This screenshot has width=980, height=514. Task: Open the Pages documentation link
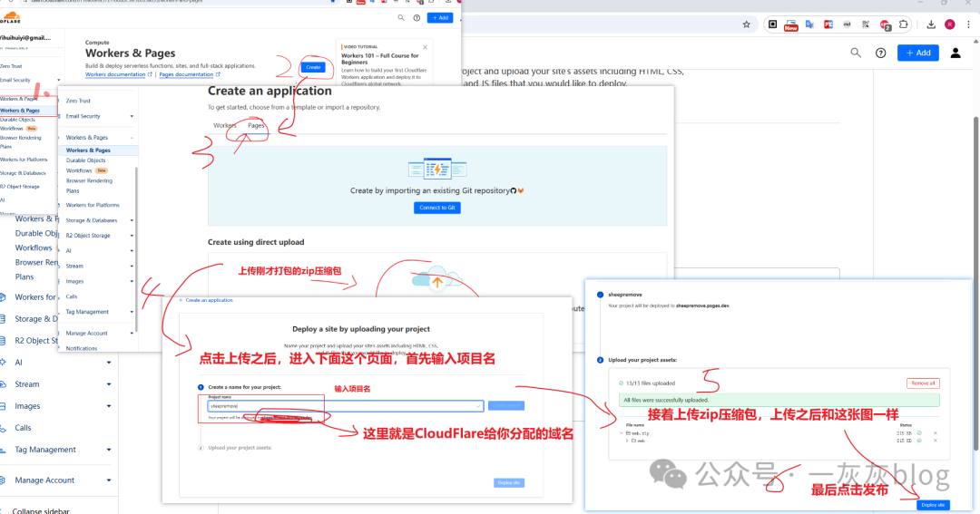point(186,74)
